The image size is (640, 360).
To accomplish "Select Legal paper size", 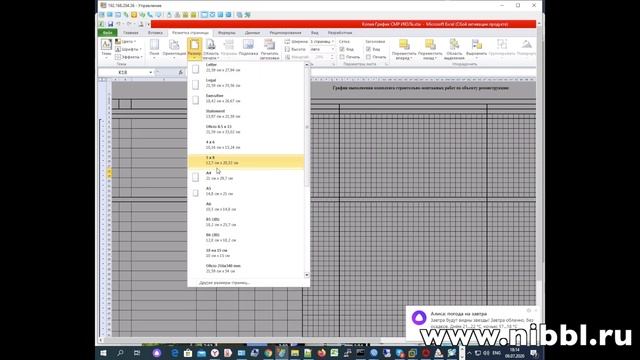I will (246, 83).
